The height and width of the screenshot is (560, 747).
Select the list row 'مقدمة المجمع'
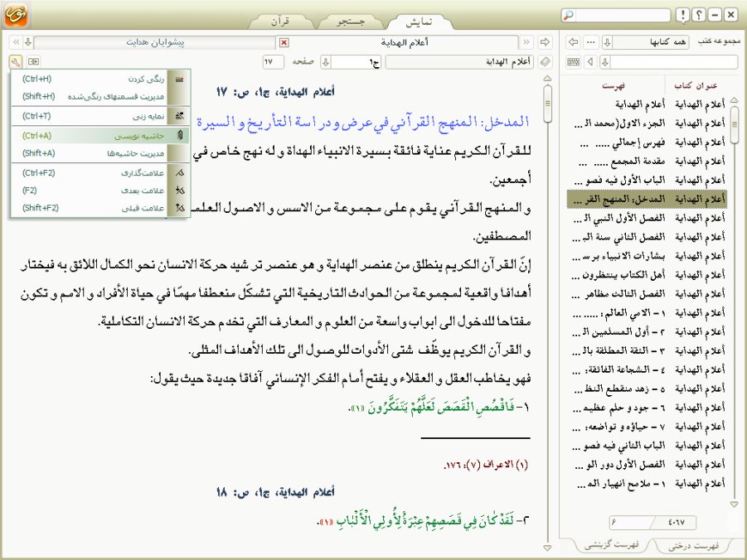pyautogui.click(x=647, y=162)
